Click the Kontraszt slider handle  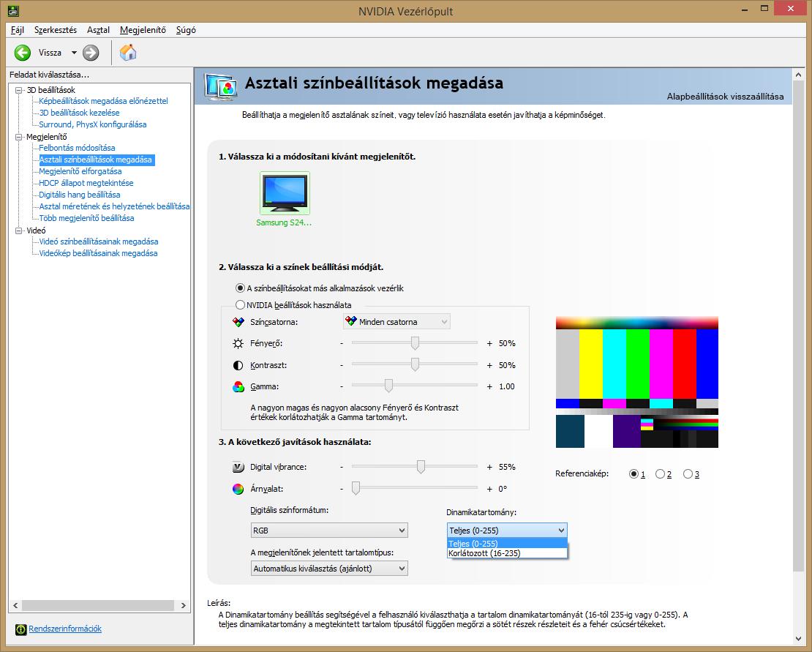pos(415,364)
